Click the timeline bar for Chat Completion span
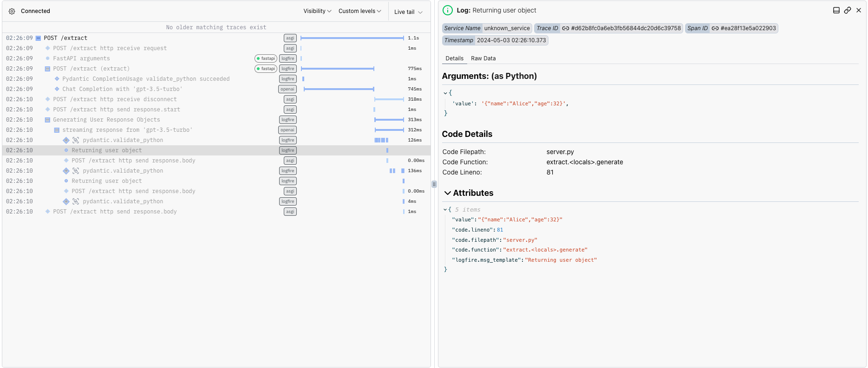Image resolution: width=868 pixels, height=368 pixels. [x=339, y=89]
